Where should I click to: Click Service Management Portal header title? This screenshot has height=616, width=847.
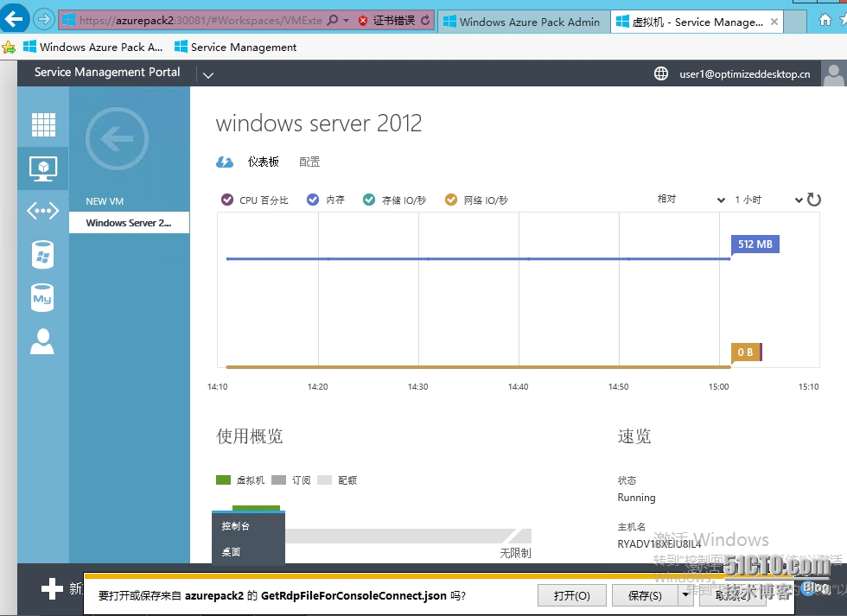(x=107, y=73)
